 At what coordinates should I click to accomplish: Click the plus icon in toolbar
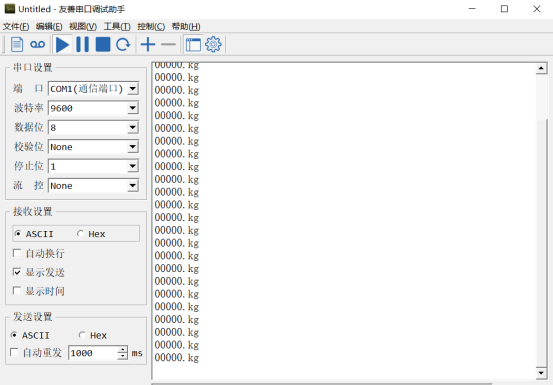click(x=148, y=44)
